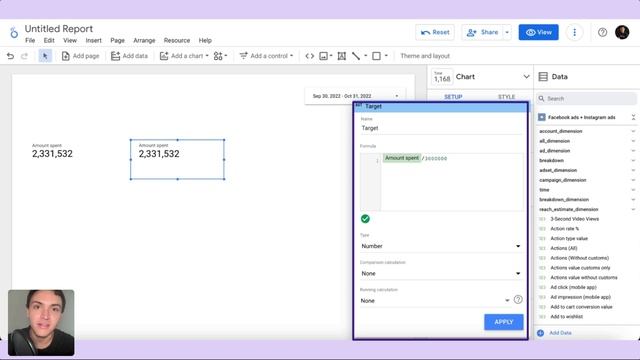This screenshot has height=360, width=640.
Task: Open the Add a chart dropdown
Action: coord(184,56)
